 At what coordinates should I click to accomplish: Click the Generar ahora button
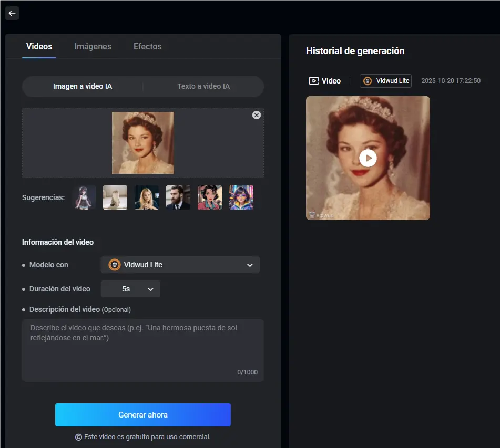[x=143, y=415]
